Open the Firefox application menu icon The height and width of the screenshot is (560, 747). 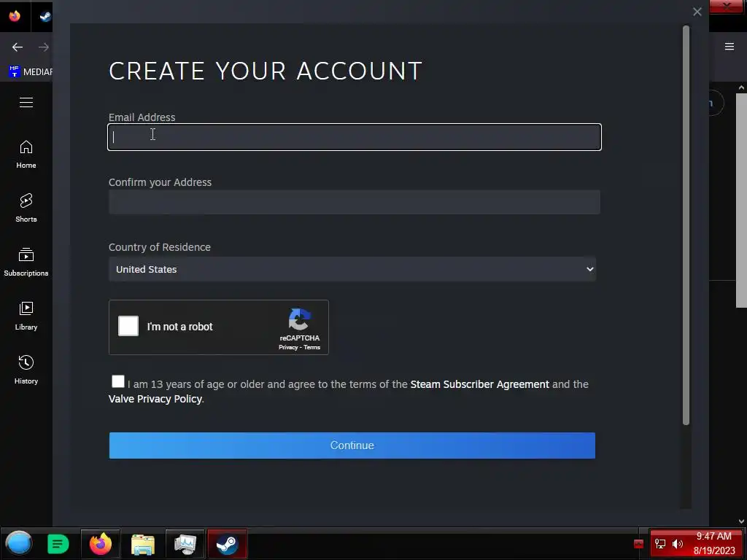pos(729,47)
